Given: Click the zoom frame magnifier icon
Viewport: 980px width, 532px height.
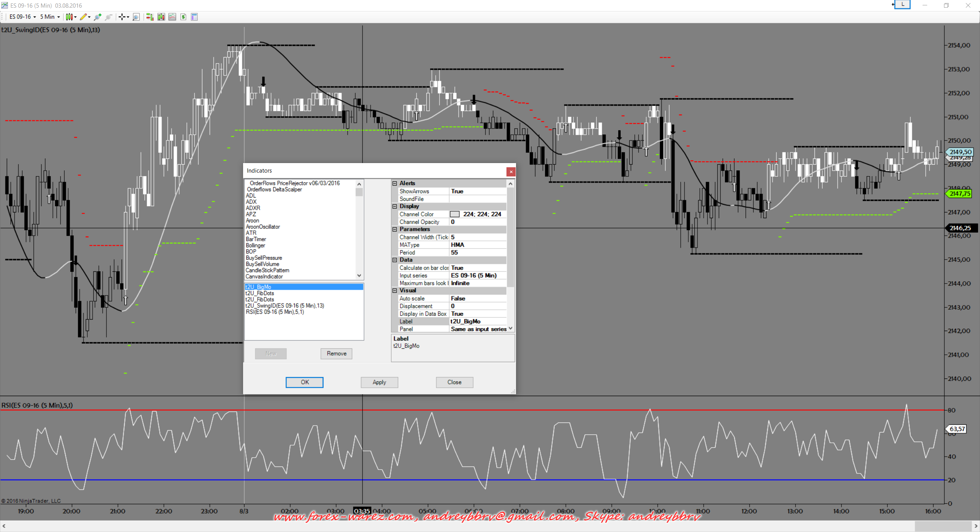Looking at the screenshot, I should (136, 17).
